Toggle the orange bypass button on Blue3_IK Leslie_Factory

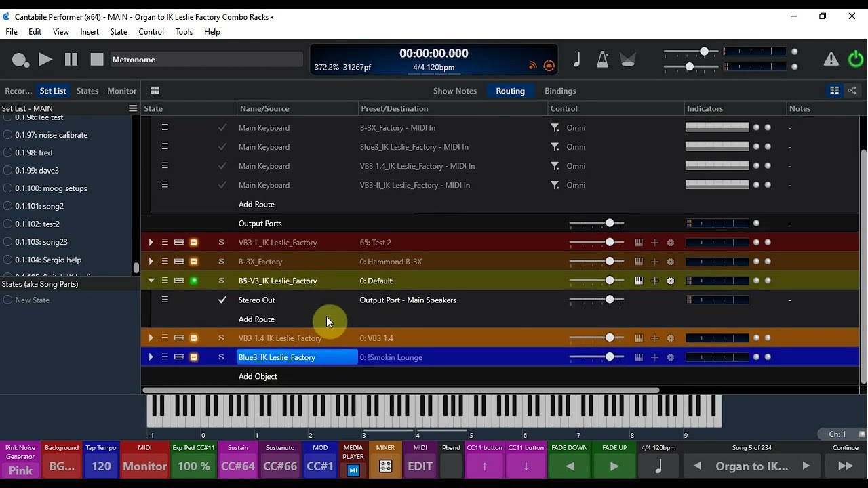click(193, 357)
